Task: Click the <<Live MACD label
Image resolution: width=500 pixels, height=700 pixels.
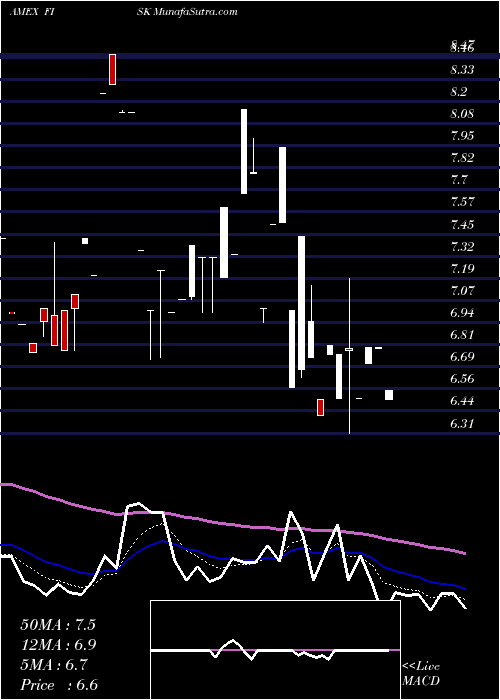Action: tap(421, 674)
